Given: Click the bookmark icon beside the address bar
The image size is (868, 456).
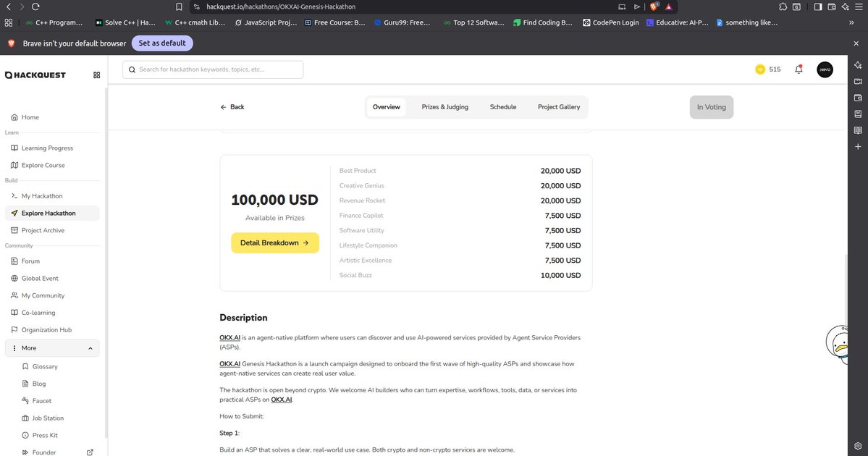Looking at the screenshot, I should tap(179, 7).
